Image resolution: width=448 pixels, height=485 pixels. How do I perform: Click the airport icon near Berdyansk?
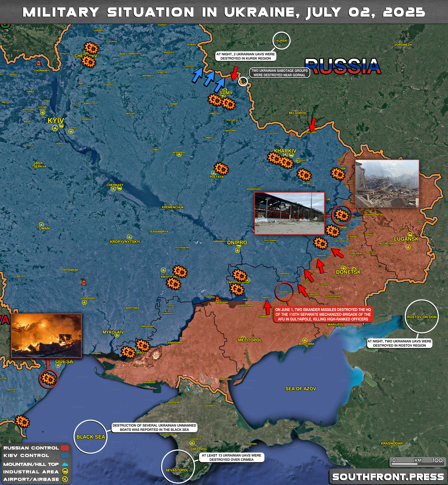(305, 340)
